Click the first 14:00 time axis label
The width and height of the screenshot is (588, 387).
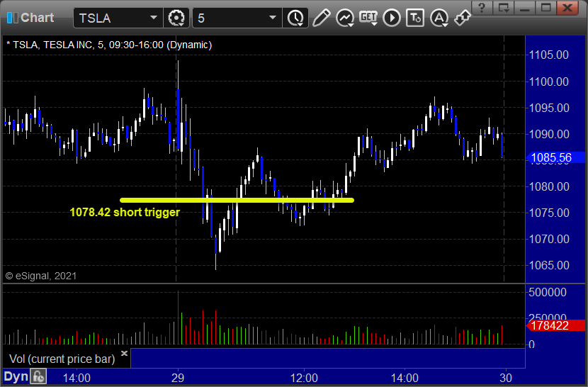[x=77, y=378]
